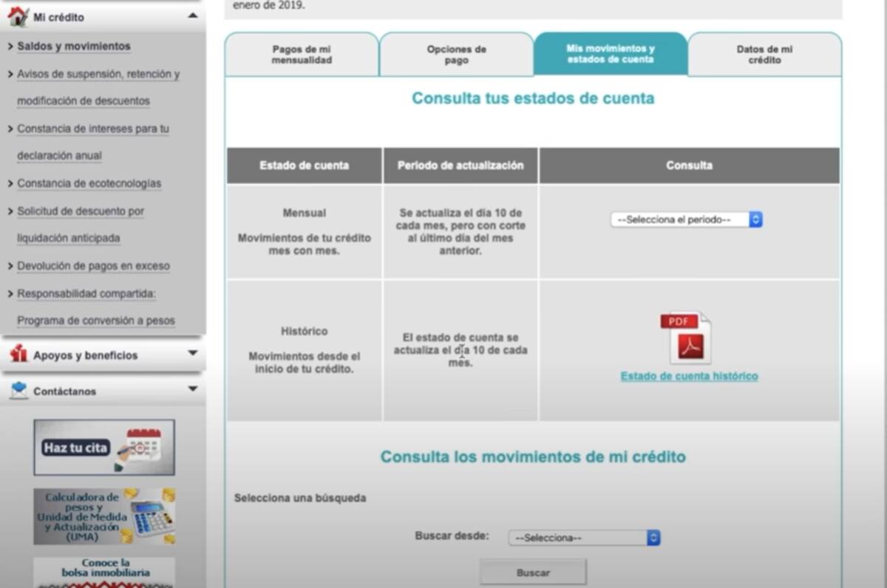Open the PDF historical statement icon
This screenshot has width=887, height=588.
pos(685,338)
